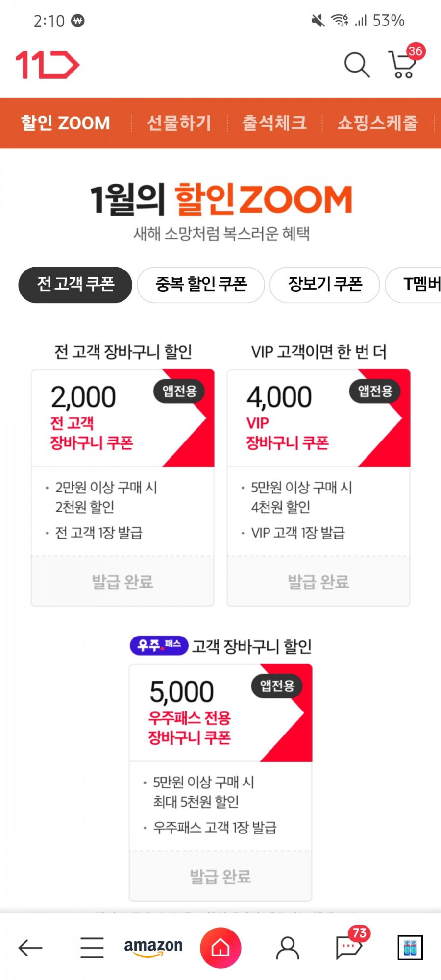The width and height of the screenshot is (441, 980).
Task: Go back with bottom arrow icon
Action: pos(30,948)
